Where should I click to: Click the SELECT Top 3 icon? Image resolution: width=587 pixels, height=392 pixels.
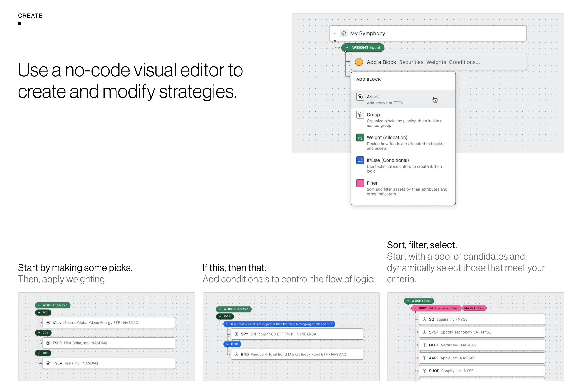tap(474, 308)
